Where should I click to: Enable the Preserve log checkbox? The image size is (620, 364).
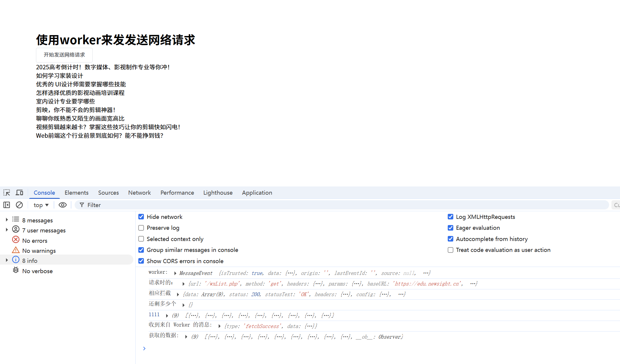(x=141, y=228)
